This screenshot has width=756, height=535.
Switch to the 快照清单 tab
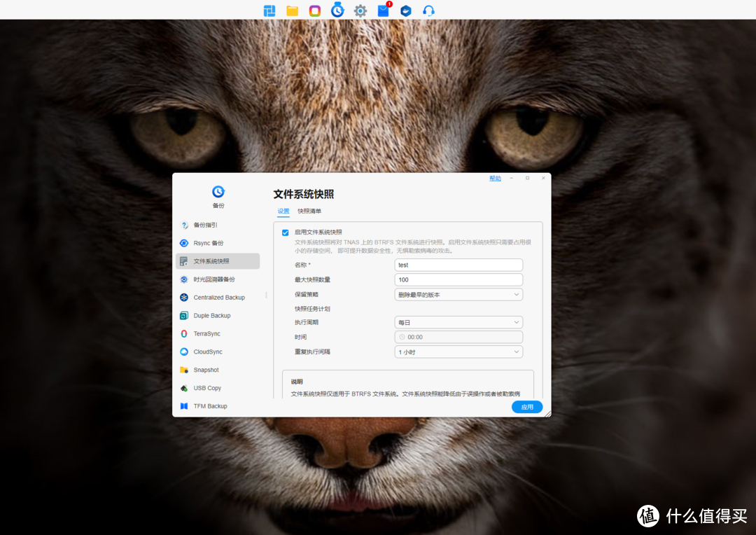pyautogui.click(x=309, y=211)
